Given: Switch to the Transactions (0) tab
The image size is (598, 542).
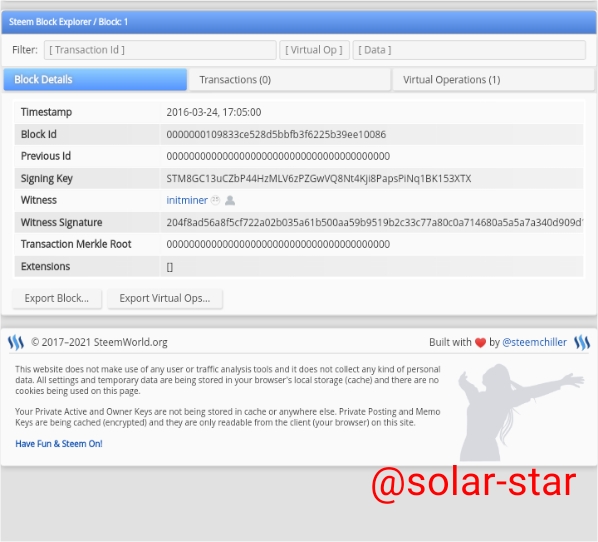Looking at the screenshot, I should pos(289,80).
